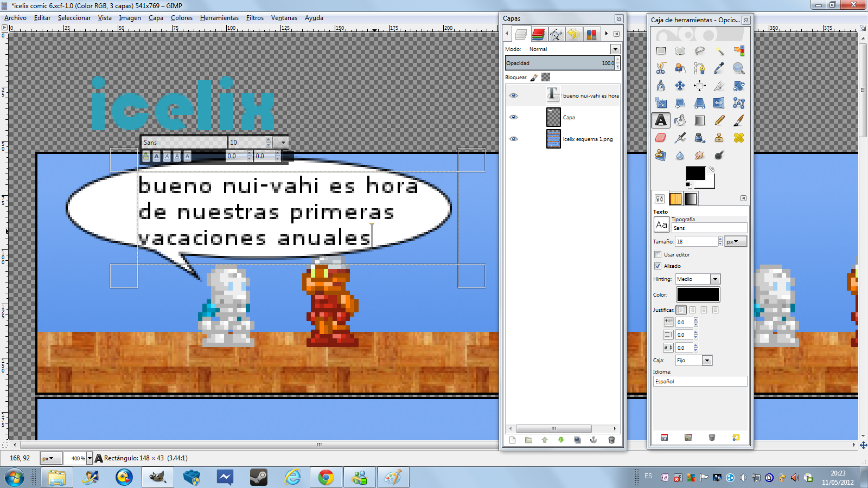Pick the Color Picker tool
The height and width of the screenshot is (488, 868).
tap(720, 68)
